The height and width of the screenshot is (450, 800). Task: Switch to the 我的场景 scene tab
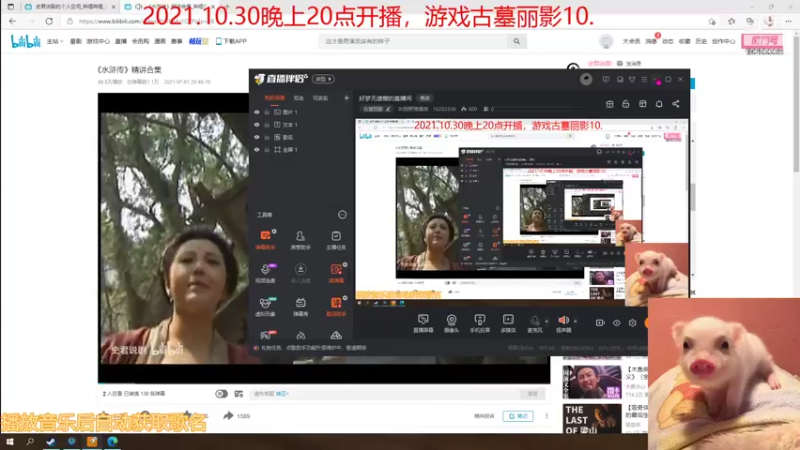point(274,98)
